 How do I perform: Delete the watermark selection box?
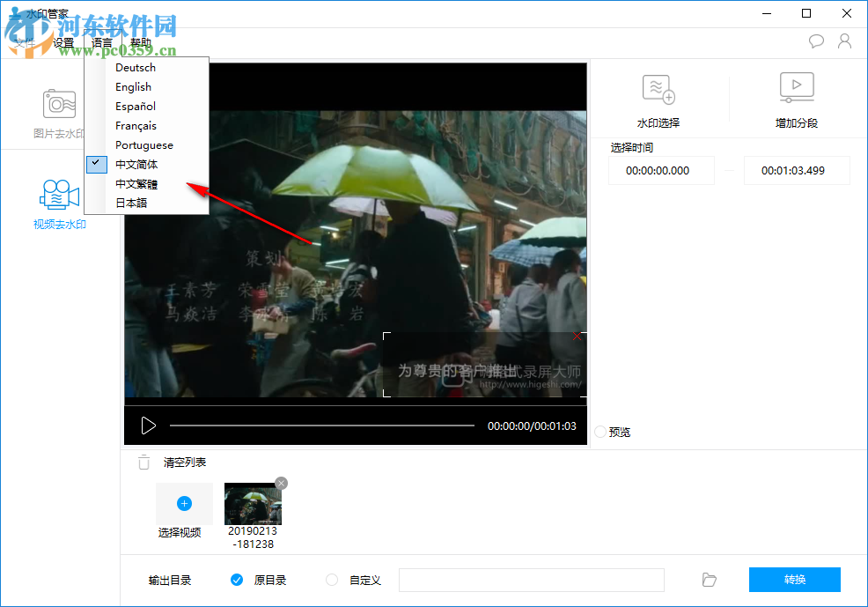(x=577, y=337)
